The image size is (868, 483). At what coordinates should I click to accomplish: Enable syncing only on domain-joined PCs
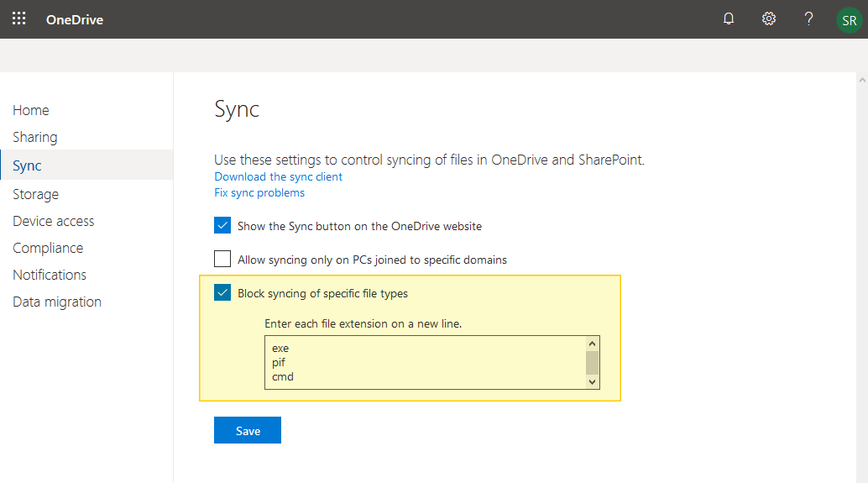tap(222, 259)
